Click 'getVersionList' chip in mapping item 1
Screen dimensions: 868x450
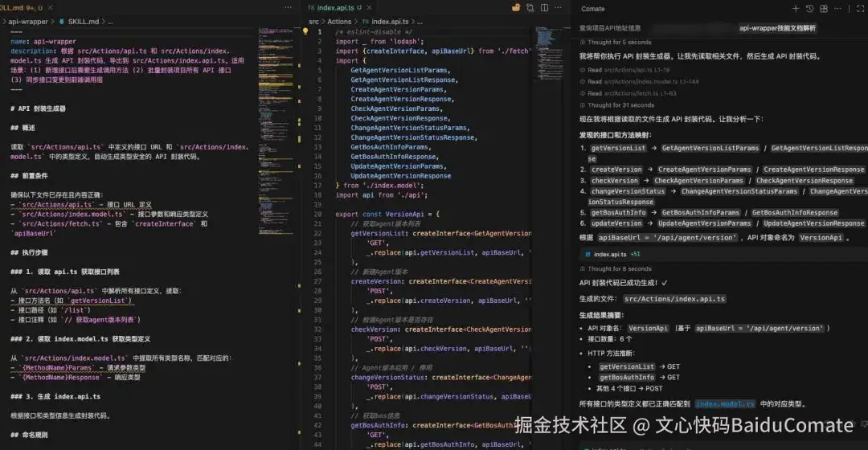[x=618, y=149]
